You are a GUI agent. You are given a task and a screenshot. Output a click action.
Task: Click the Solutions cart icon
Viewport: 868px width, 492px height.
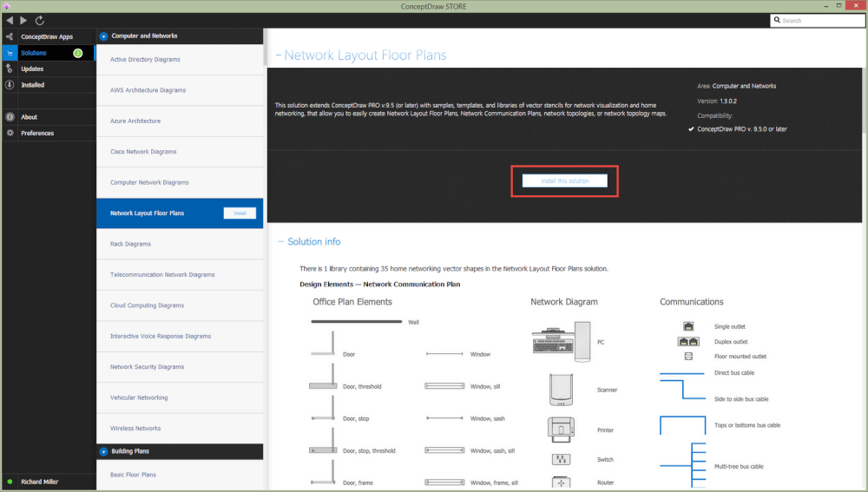[10, 53]
